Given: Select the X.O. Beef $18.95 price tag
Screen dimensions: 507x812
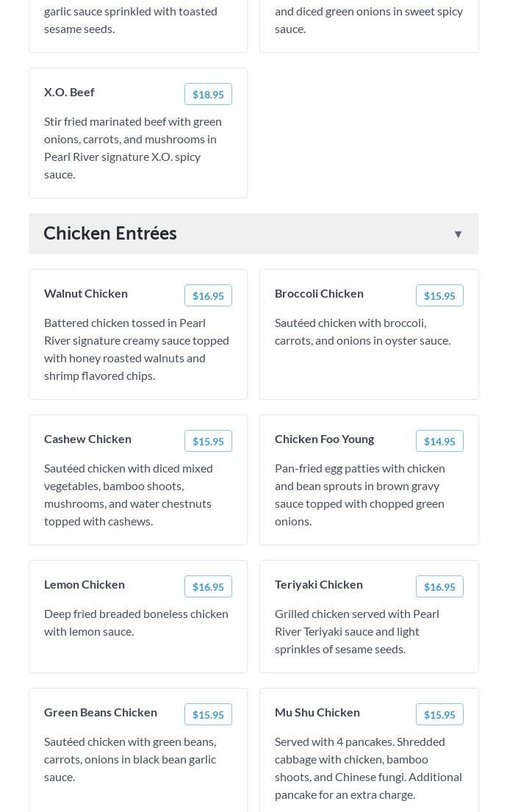Looking at the screenshot, I should pyautogui.click(x=208, y=94).
